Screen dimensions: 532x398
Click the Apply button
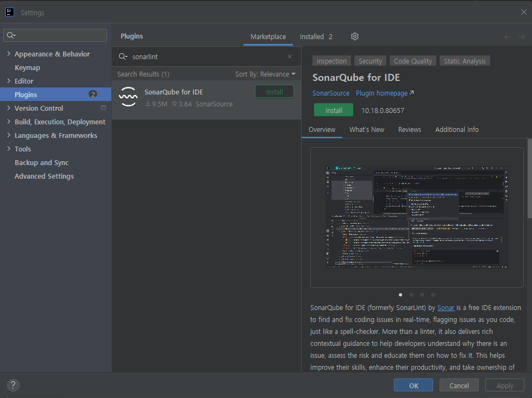point(504,386)
